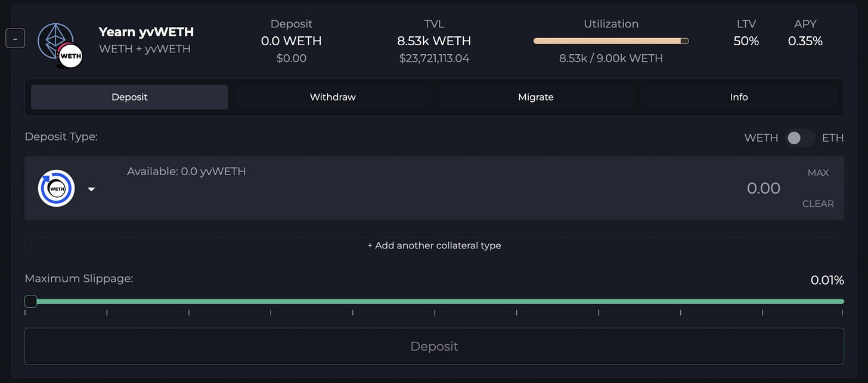
Task: Click MAX to fill the deposit amount
Action: click(x=818, y=173)
